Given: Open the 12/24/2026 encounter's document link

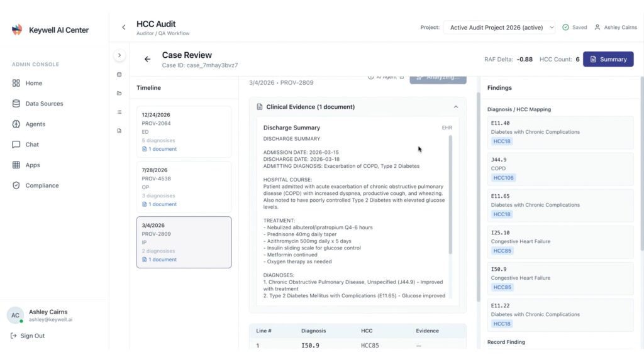Looking at the screenshot, I should pyautogui.click(x=162, y=149).
